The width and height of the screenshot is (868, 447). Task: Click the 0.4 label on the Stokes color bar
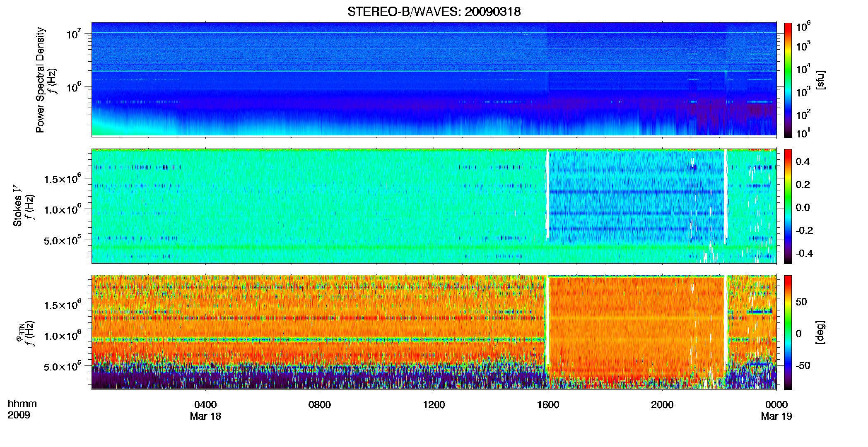pos(803,162)
